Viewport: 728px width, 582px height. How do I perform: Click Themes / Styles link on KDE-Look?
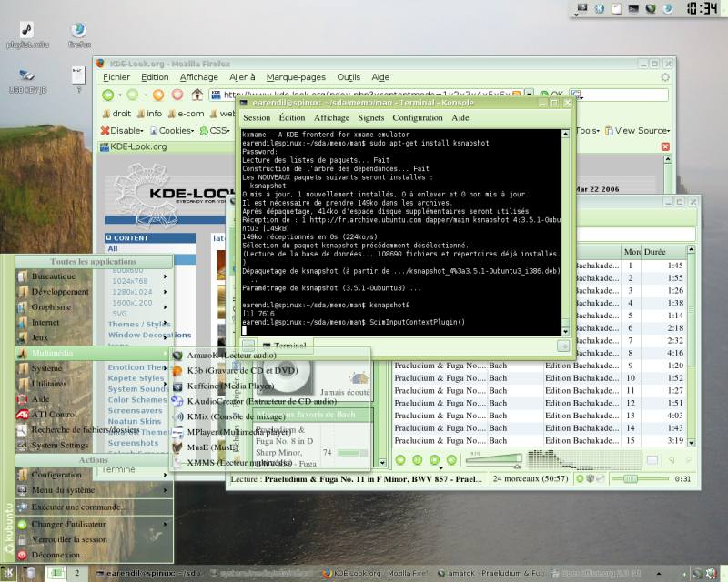[x=139, y=324]
